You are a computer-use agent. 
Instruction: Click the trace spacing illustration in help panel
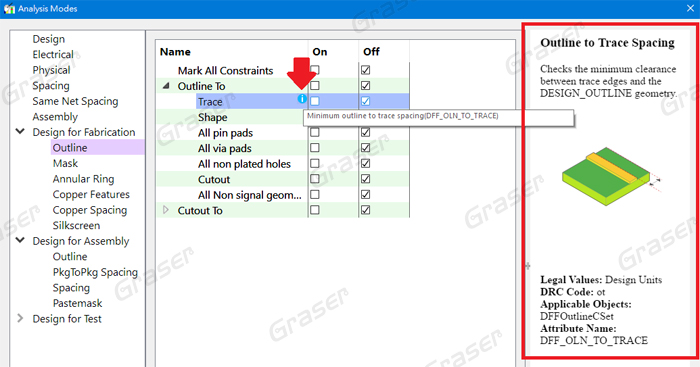(611, 176)
